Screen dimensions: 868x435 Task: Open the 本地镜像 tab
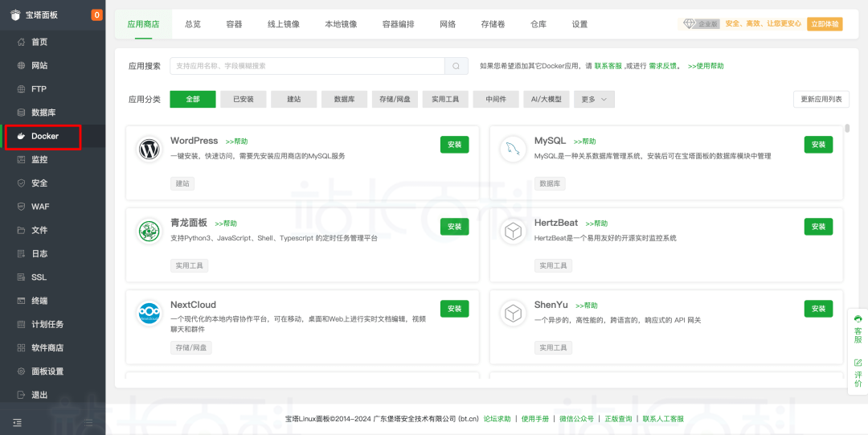tap(341, 24)
